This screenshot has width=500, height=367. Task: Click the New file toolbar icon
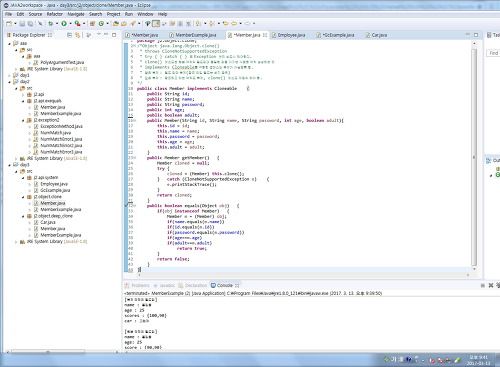coord(9,24)
